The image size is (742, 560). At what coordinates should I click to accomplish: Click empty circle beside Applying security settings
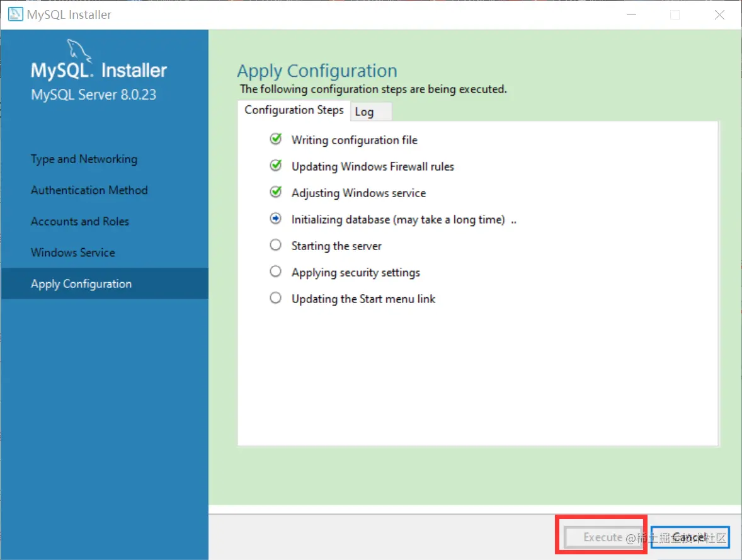tap(275, 271)
